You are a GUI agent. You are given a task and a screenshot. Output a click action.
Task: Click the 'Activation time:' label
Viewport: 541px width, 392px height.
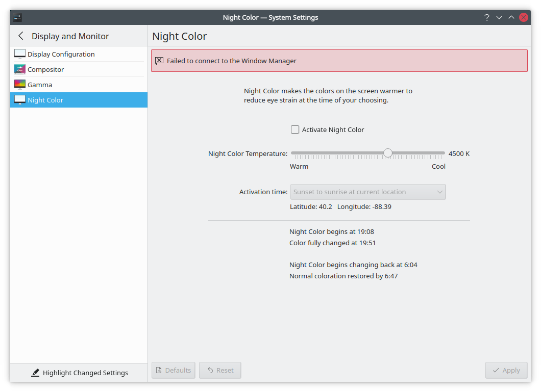[x=263, y=192]
